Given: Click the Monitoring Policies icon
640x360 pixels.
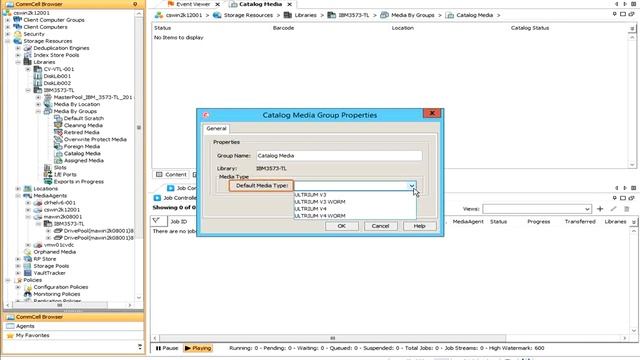Looking at the screenshot, I should (28, 294).
